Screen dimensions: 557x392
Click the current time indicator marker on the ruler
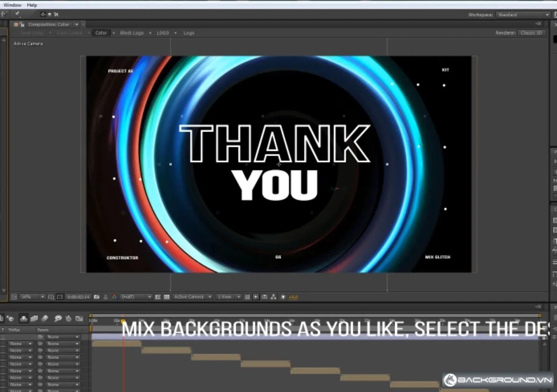click(x=123, y=321)
